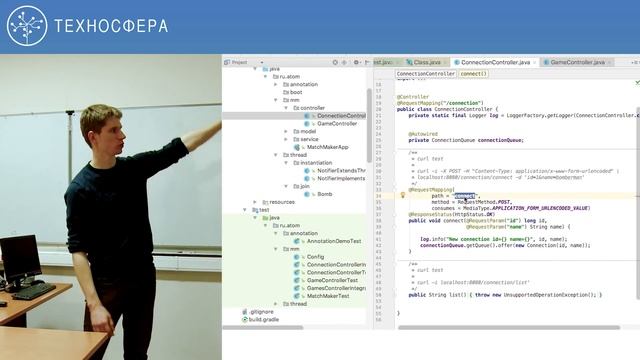640x360 pixels.
Task: Collapse the instantiation package arrow
Action: 286,163
